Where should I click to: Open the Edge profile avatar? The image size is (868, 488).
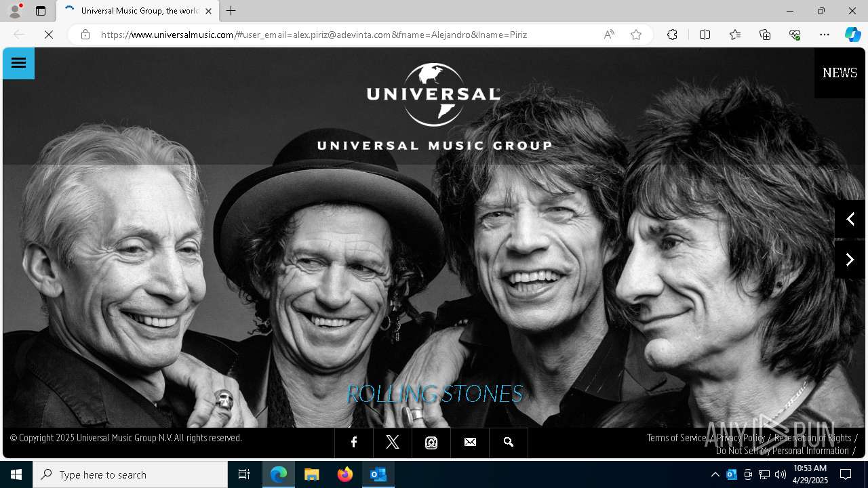tap(15, 11)
